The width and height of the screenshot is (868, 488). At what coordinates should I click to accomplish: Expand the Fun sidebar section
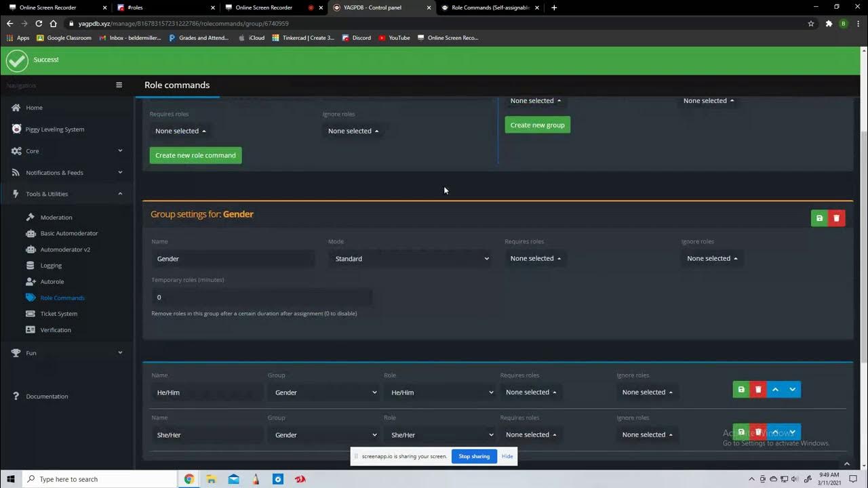click(x=66, y=353)
